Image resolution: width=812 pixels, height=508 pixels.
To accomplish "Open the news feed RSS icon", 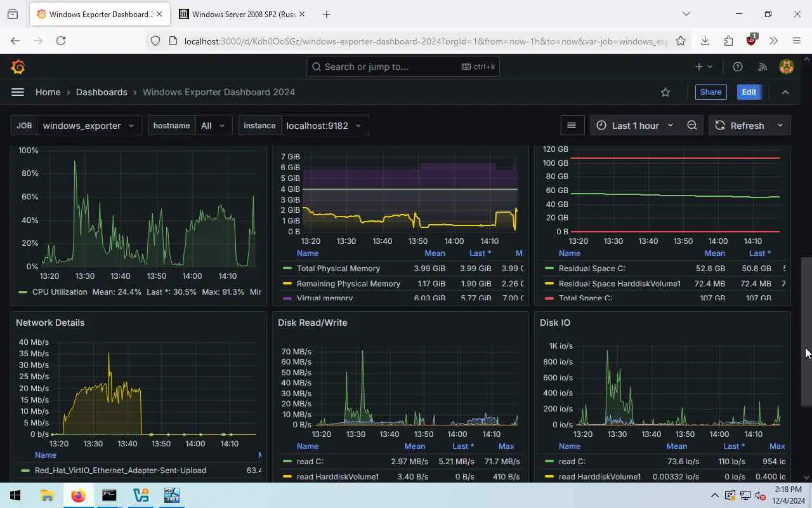I will (x=763, y=67).
